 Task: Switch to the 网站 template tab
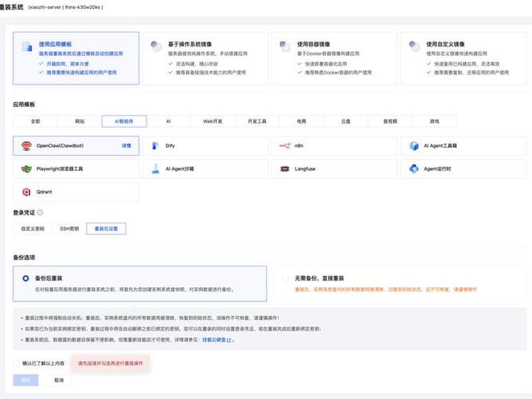[80, 121]
